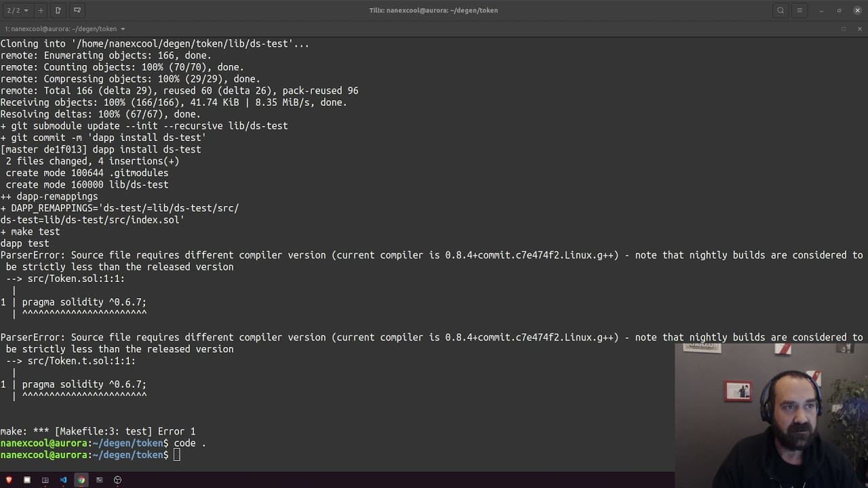Image resolution: width=868 pixels, height=488 pixels.
Task: Open the terminal app in taskbar
Action: point(99,480)
